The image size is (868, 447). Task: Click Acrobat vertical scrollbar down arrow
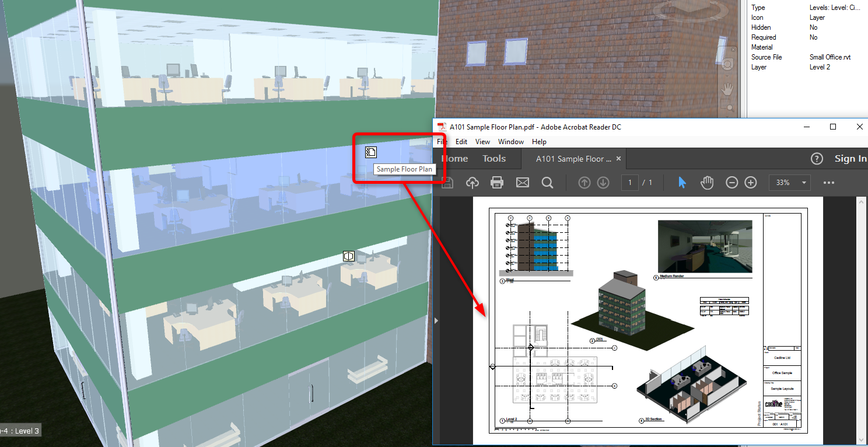[x=862, y=440]
